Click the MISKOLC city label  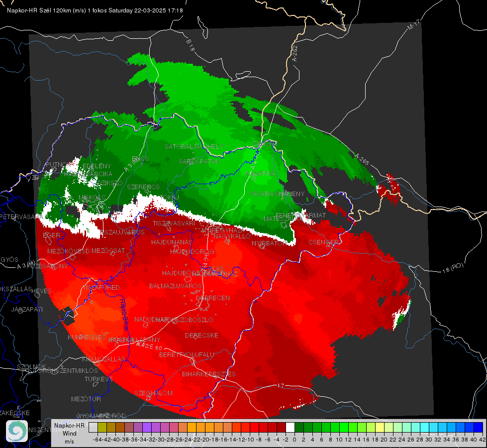(x=92, y=198)
